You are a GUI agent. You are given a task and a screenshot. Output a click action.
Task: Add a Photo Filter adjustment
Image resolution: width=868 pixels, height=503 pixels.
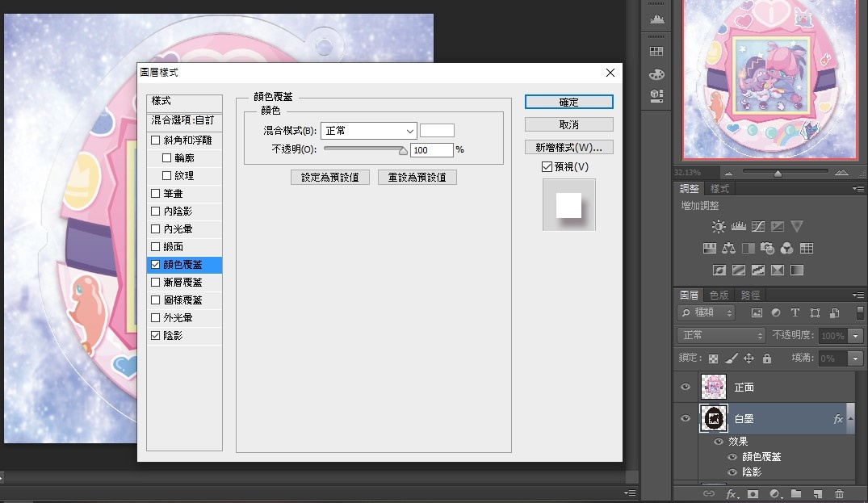[x=767, y=249]
